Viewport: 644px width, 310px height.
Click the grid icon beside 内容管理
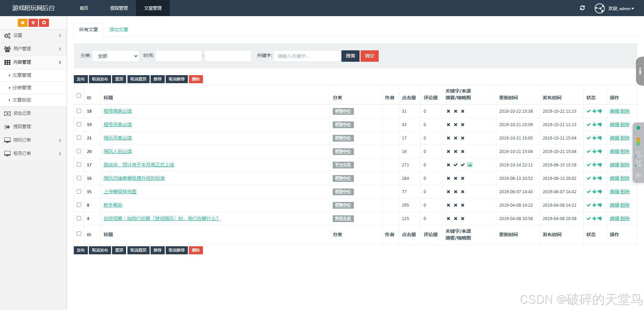(x=7, y=62)
